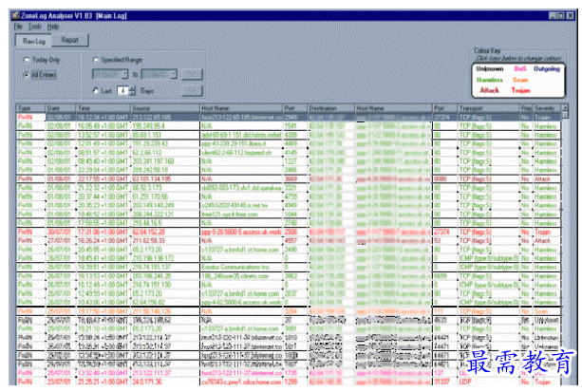Open the File menu
This screenshot has width=582, height=392.
point(18,27)
